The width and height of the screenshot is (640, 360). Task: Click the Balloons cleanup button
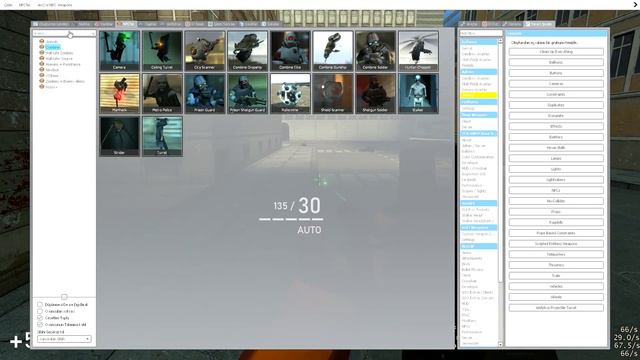click(x=556, y=62)
